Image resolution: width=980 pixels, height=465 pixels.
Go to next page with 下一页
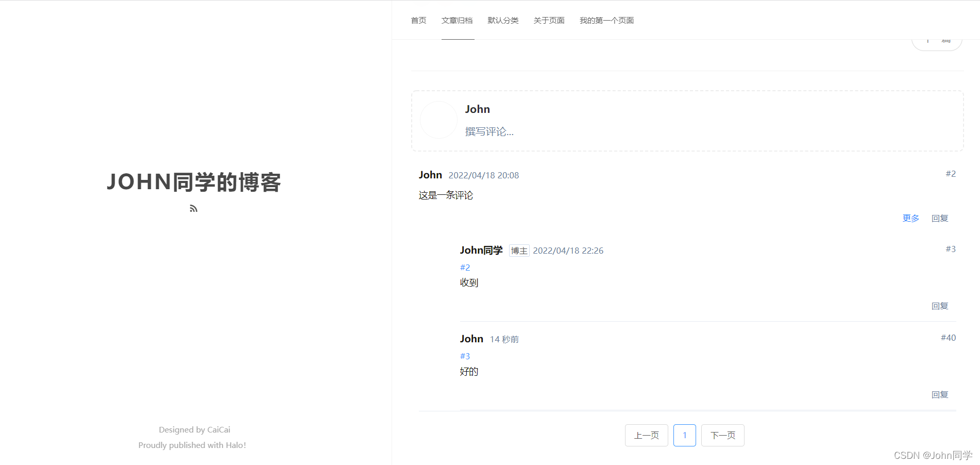click(723, 435)
